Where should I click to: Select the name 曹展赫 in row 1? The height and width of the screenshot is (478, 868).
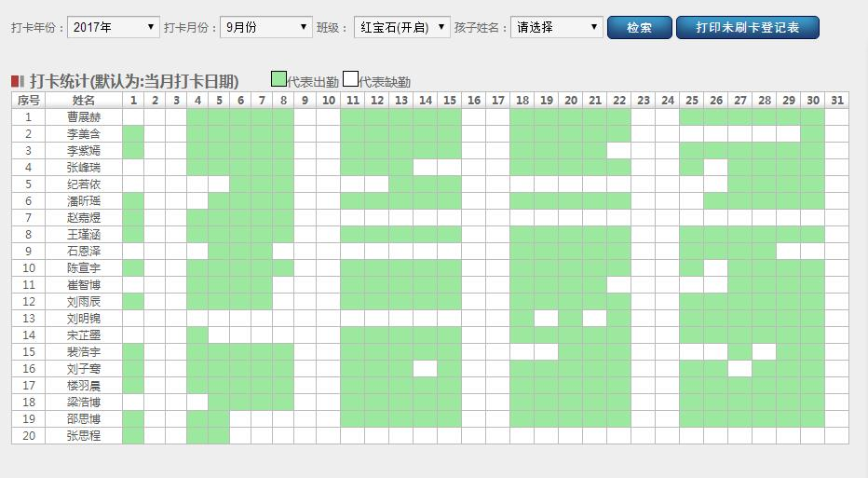(x=84, y=116)
